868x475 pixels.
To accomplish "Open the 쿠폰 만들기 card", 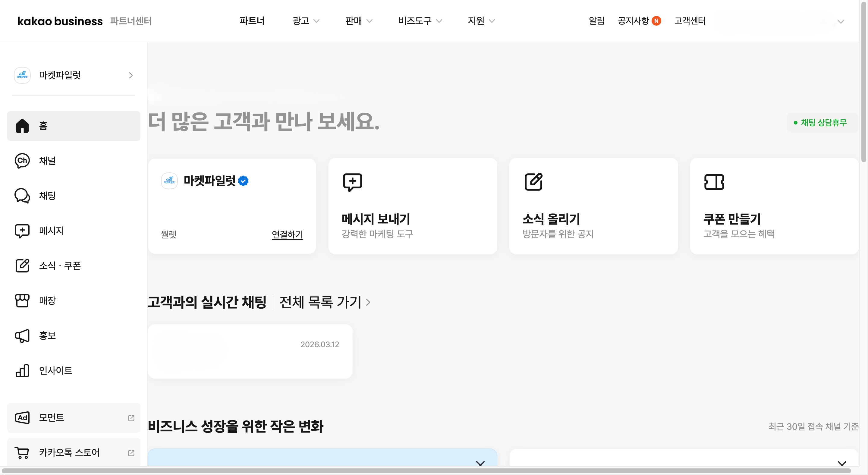I will 774,206.
